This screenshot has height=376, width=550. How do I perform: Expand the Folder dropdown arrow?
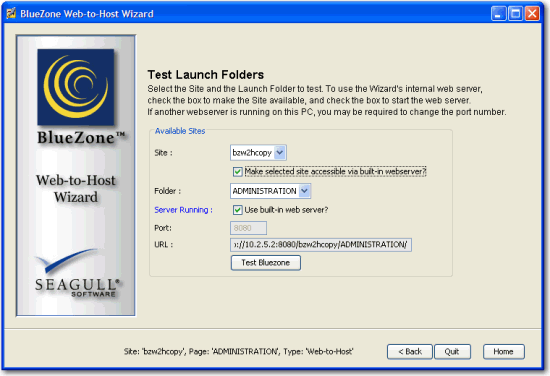[304, 191]
